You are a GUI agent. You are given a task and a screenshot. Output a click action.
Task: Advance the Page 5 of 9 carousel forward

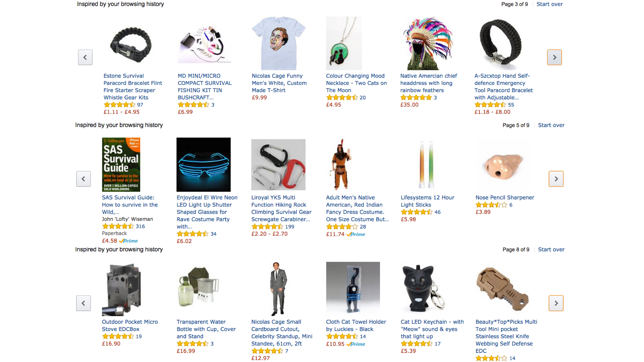[556, 179]
